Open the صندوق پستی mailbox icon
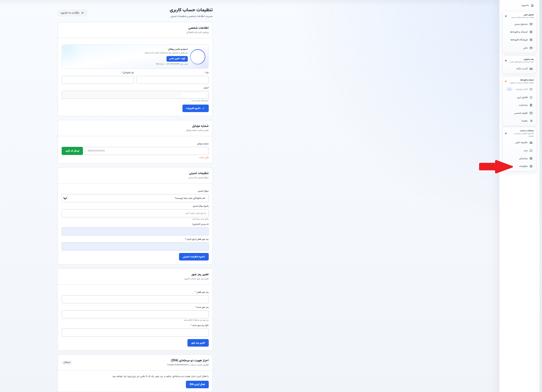 pyautogui.click(x=531, y=24)
